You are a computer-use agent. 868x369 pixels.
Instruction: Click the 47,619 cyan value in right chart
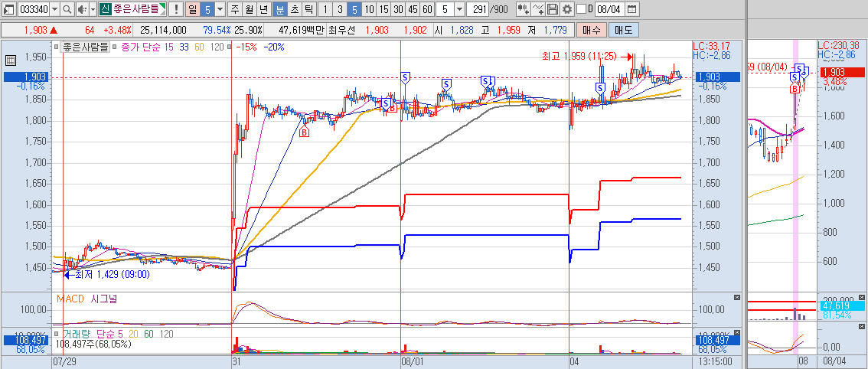coord(842,305)
